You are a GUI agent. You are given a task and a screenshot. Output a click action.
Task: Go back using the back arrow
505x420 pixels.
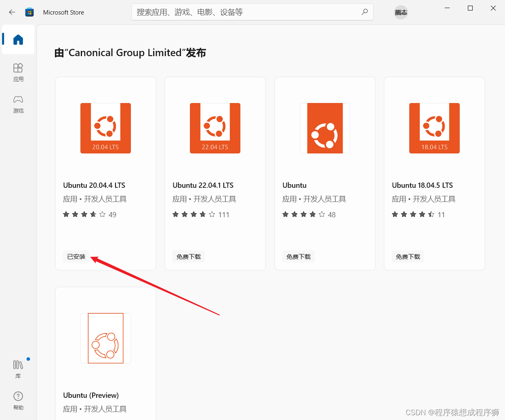pyautogui.click(x=12, y=12)
